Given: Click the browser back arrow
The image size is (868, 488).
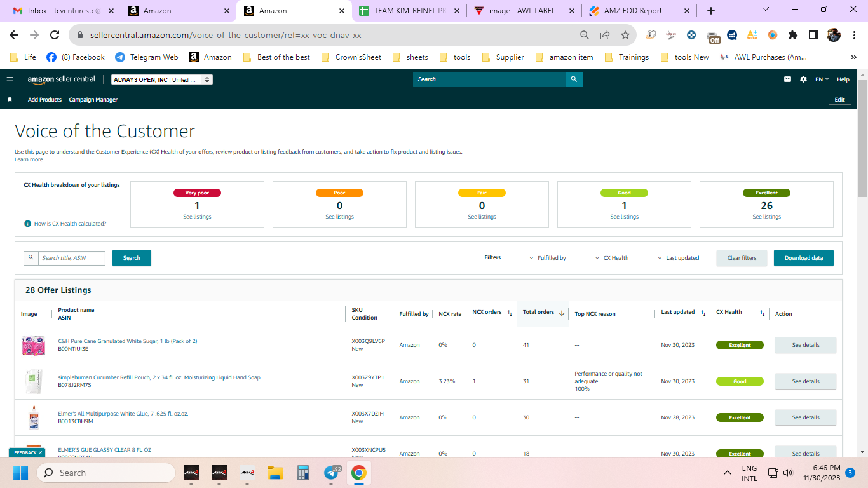Looking at the screenshot, I should [14, 35].
